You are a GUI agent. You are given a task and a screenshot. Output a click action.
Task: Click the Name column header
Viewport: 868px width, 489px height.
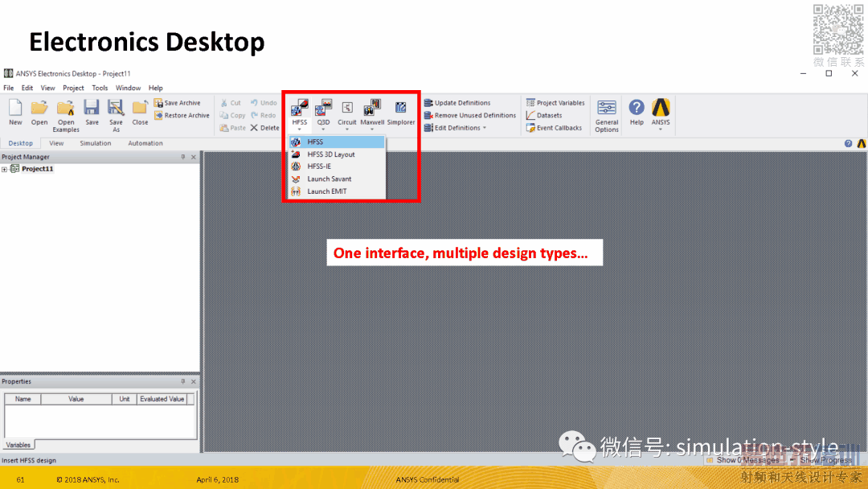[23, 399]
